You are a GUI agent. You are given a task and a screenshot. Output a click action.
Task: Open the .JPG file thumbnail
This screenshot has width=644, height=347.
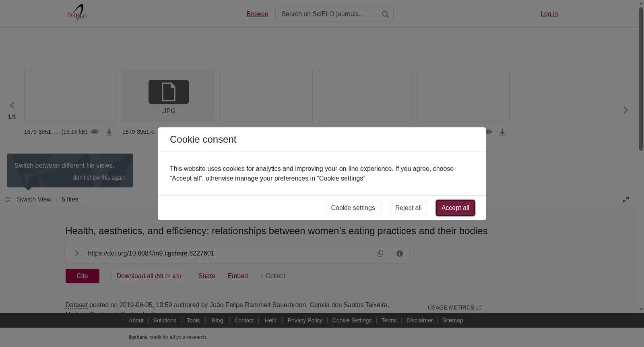[168, 96]
